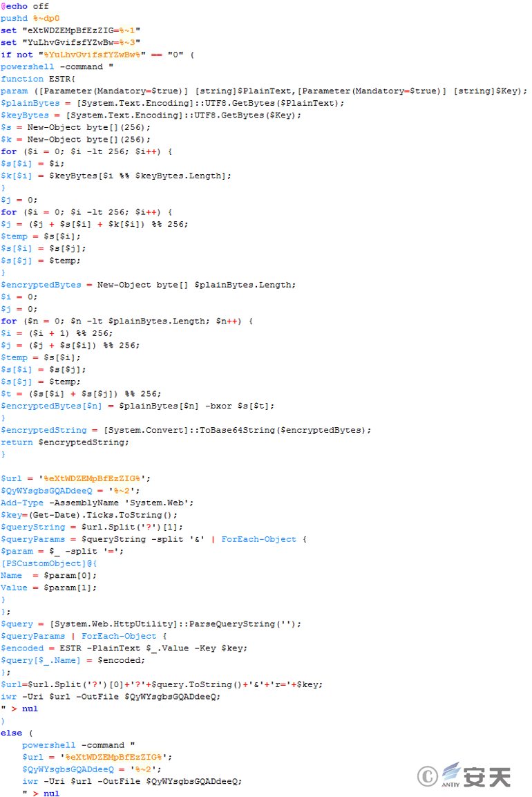
Task: Select the '$s = New-Object byte[](256);' line
Action: coord(76,127)
